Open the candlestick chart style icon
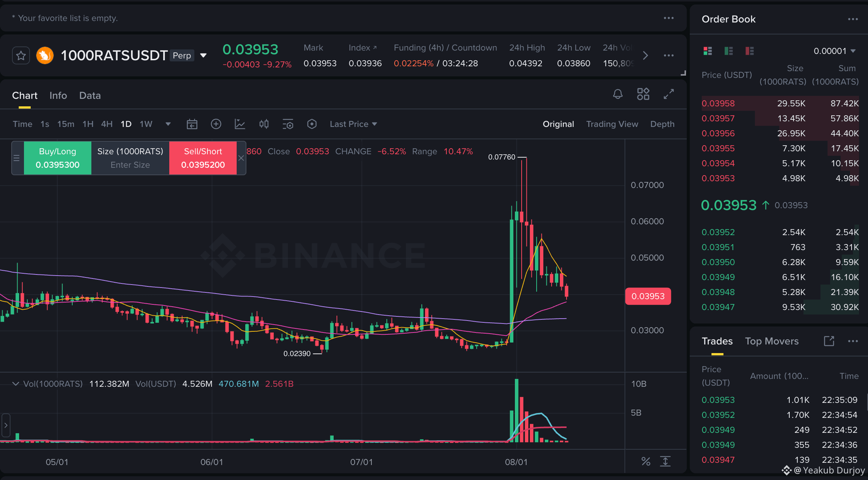Image resolution: width=868 pixels, height=480 pixels. [x=264, y=124]
